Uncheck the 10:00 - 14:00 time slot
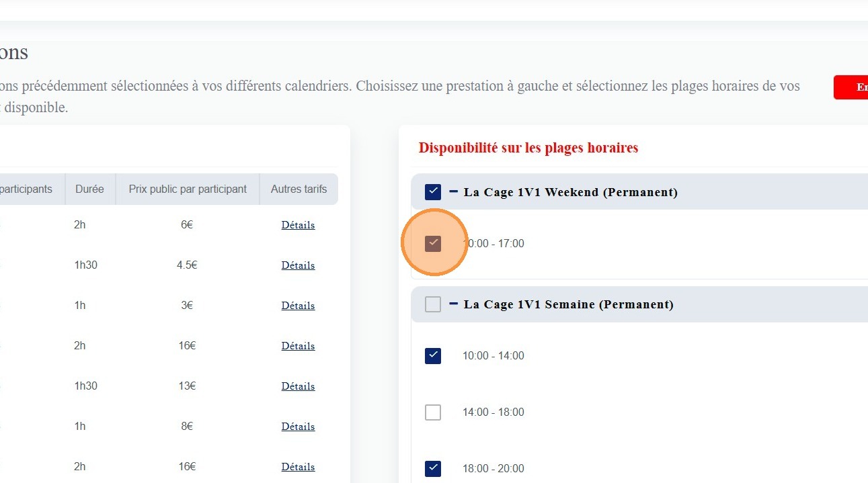This screenshot has height=483, width=868. (x=433, y=355)
